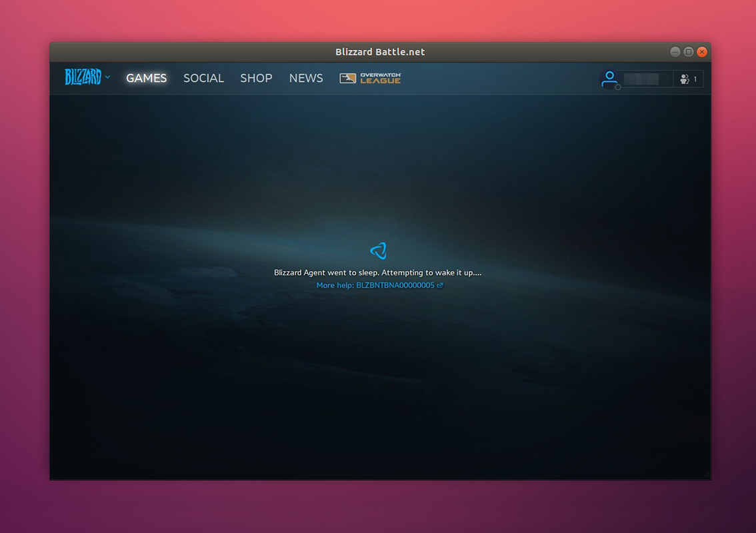Switch to the GAMES tab
The height and width of the screenshot is (533, 756).
point(146,78)
